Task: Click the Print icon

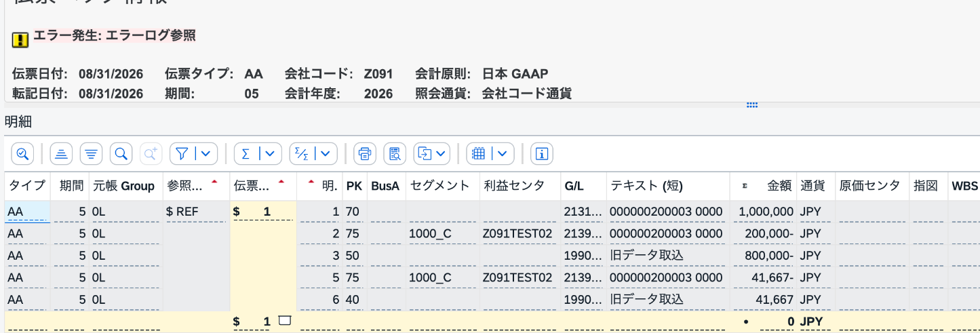Action: [366, 154]
